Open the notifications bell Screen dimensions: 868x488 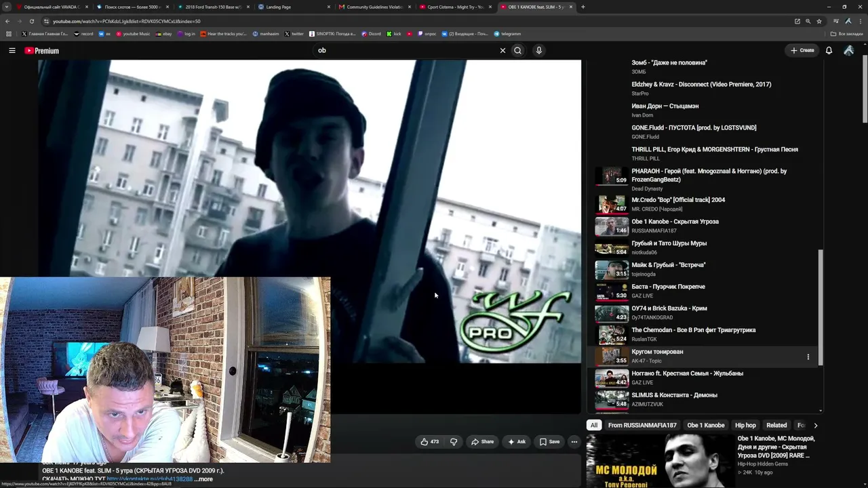[829, 50]
